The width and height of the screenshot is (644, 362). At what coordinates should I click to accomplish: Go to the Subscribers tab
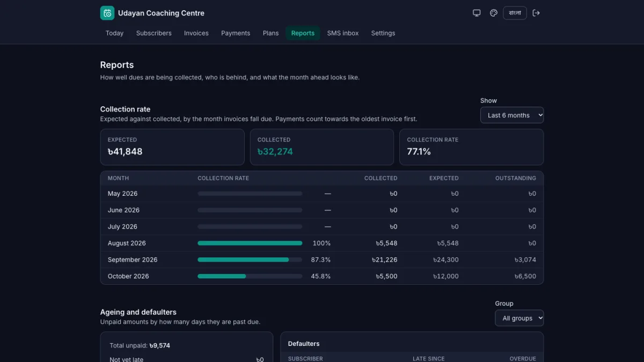(154, 33)
